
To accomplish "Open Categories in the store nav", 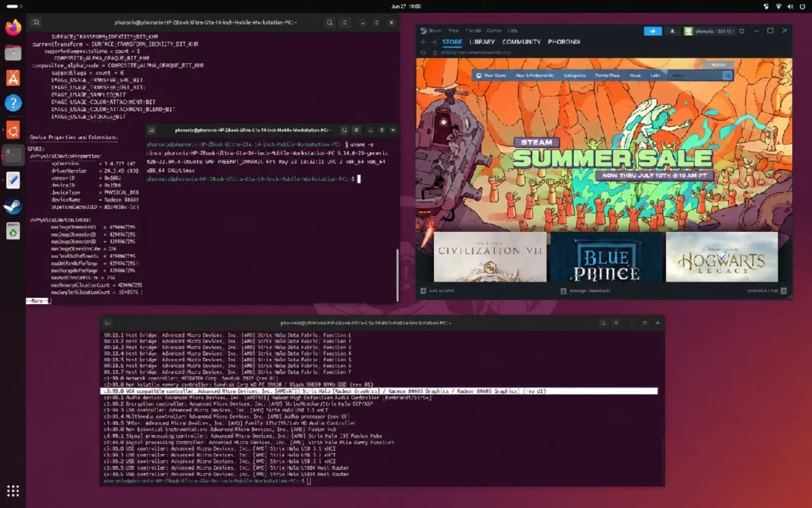I will (575, 75).
